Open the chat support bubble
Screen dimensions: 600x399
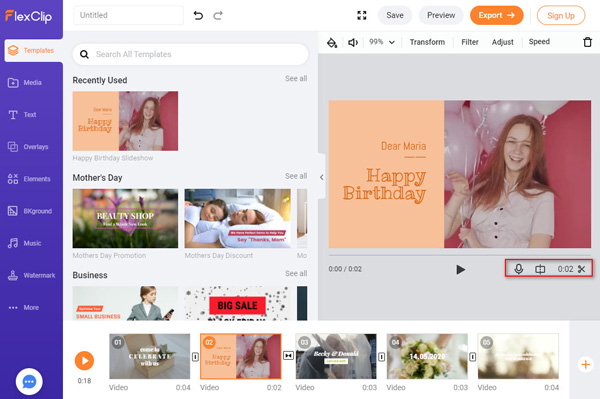29,381
